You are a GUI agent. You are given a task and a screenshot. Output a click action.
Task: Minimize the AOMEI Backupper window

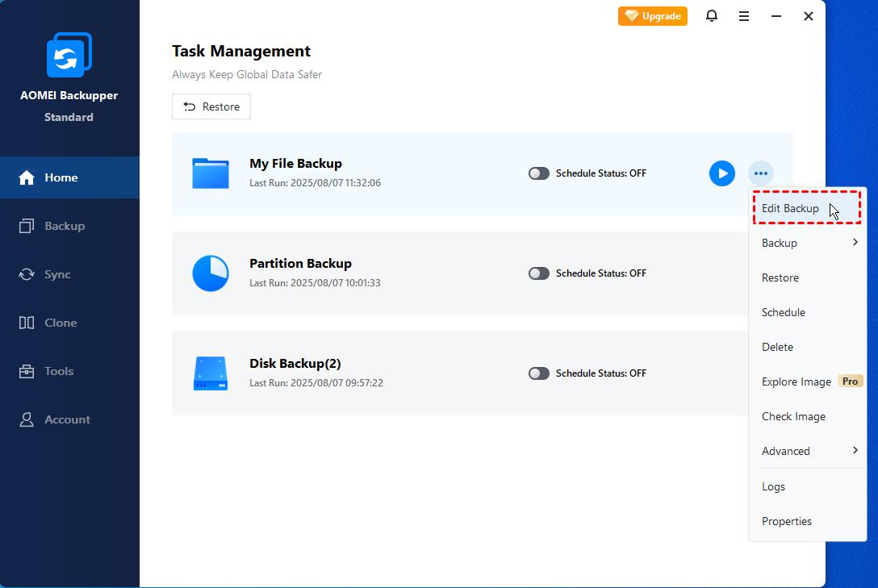(x=776, y=16)
